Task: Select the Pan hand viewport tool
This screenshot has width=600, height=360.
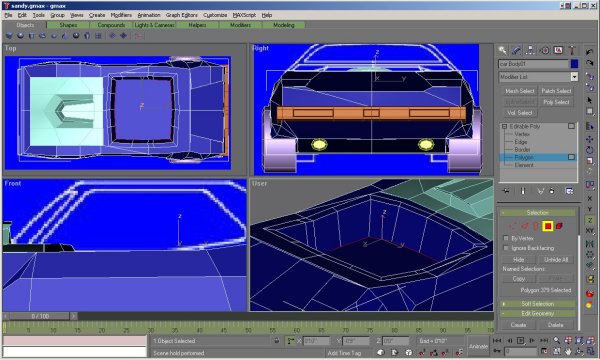Action: click(568, 351)
